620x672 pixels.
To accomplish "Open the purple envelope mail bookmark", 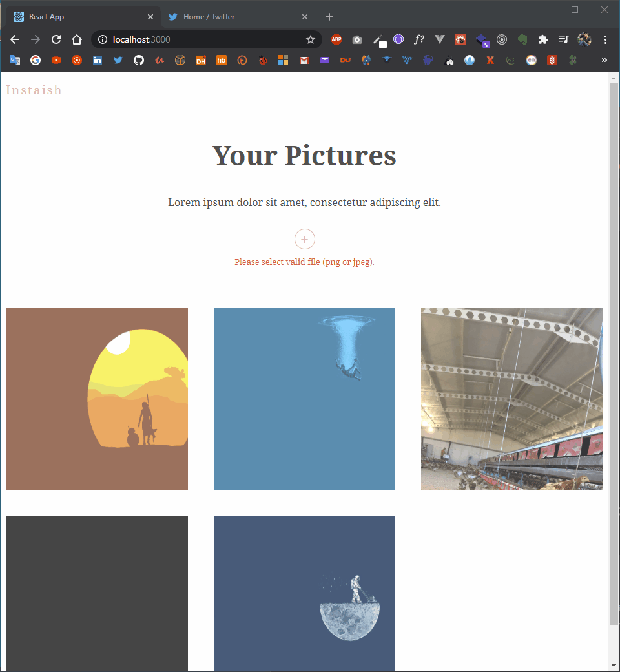I will pyautogui.click(x=325, y=60).
